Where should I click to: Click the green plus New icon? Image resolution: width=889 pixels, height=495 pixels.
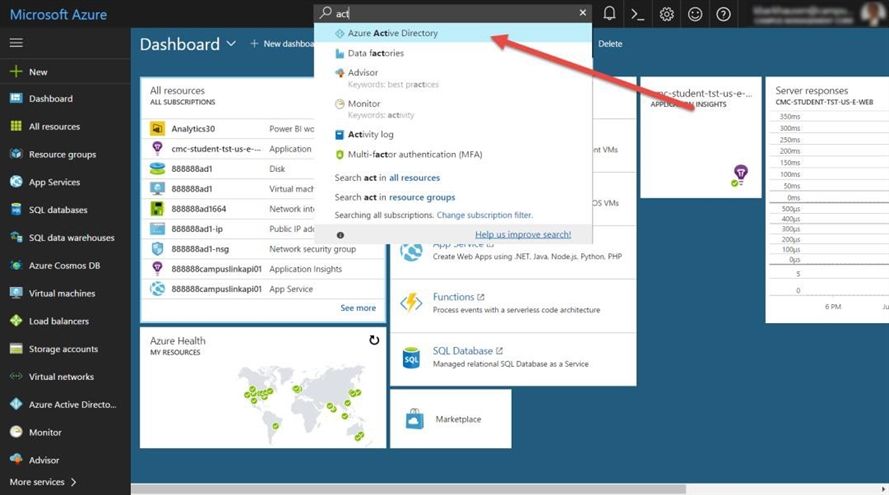pos(16,71)
